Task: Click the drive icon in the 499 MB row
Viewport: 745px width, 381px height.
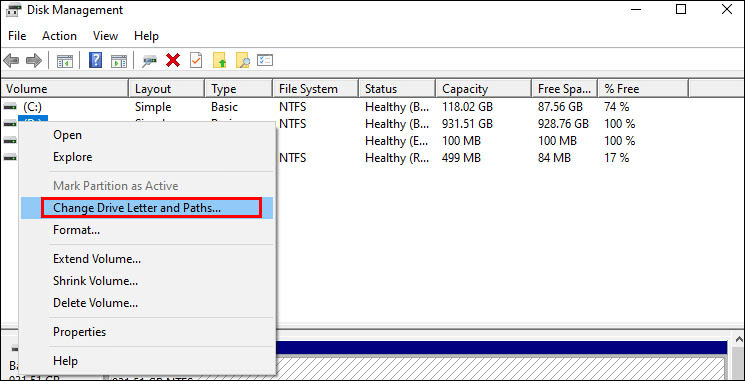Action: click(10, 157)
